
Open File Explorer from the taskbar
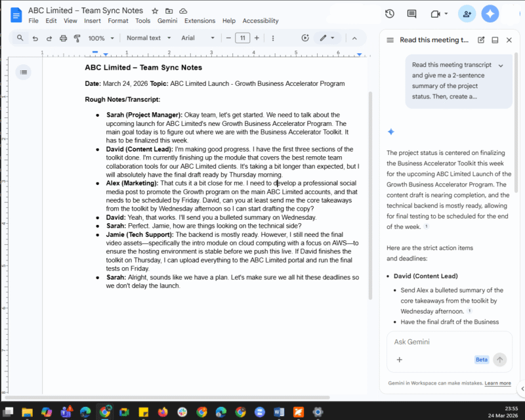coord(27,411)
